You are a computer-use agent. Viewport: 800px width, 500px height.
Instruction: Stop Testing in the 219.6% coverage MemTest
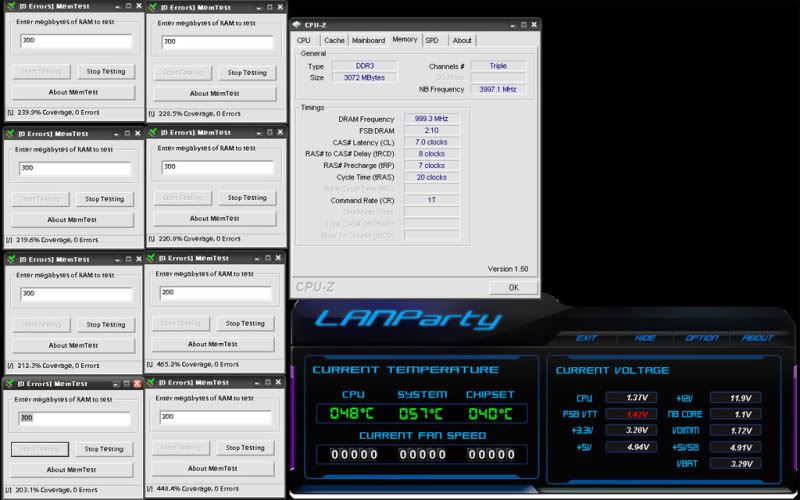105,199
